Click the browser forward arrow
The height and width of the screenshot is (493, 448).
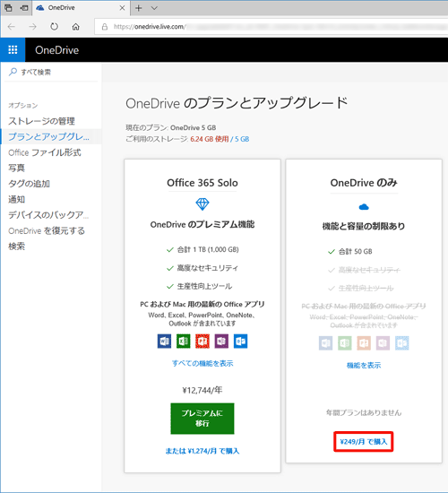[x=32, y=27]
